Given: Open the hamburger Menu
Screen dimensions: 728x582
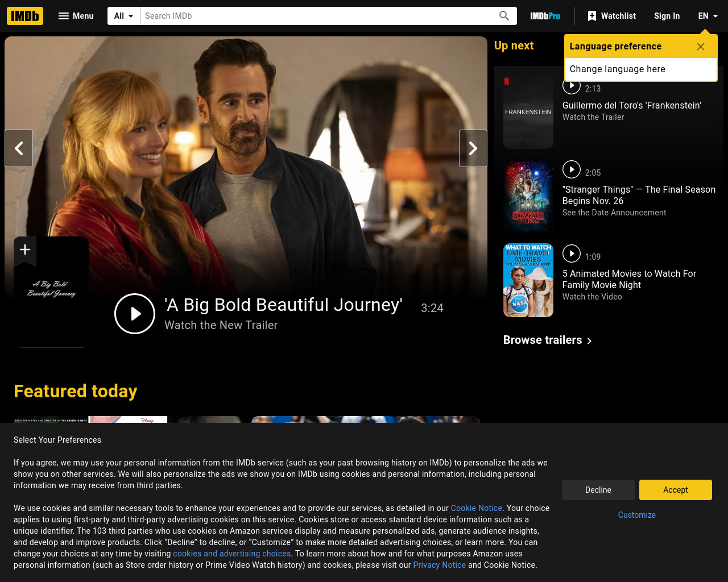Looking at the screenshot, I should click(x=76, y=16).
